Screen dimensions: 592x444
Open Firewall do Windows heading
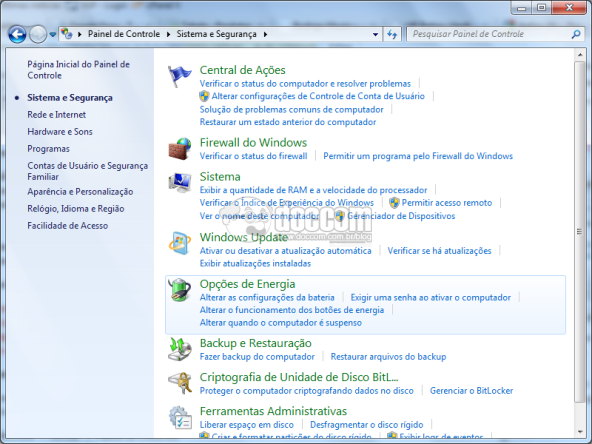point(253,142)
